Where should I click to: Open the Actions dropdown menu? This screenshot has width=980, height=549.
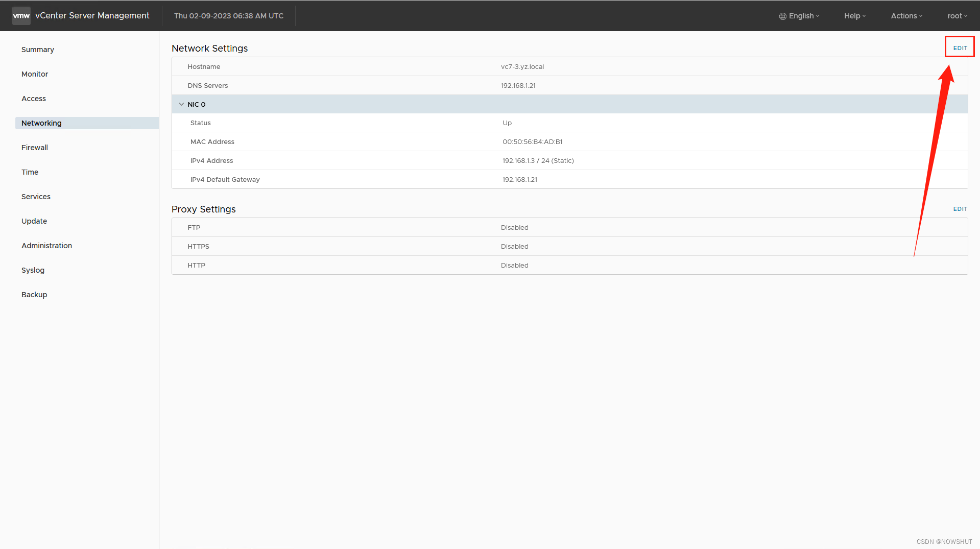(906, 16)
